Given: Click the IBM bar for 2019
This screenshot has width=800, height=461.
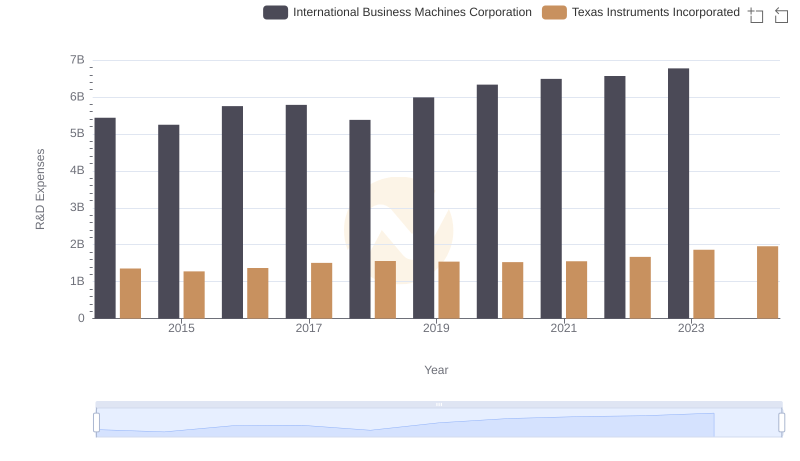Looking at the screenshot, I should tap(423, 208).
